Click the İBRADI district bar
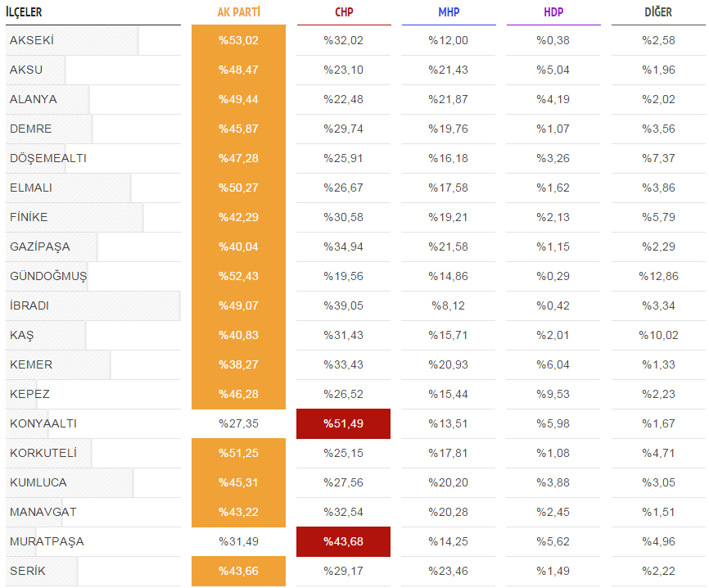709x588 pixels. (93, 305)
